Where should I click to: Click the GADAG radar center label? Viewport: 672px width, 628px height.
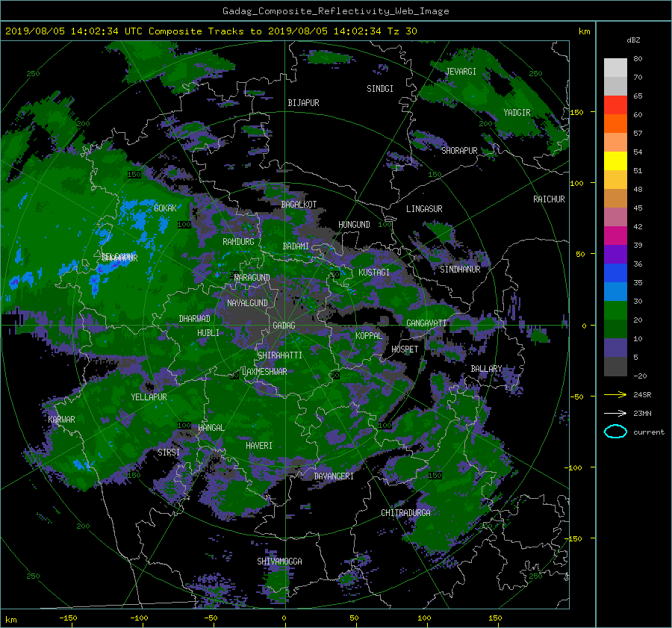click(284, 326)
